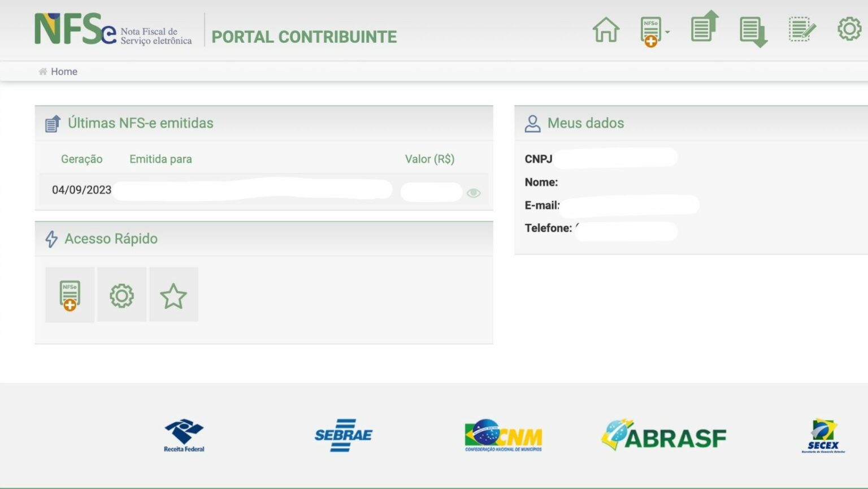Open the ABRASF logo link
Image resolution: width=868 pixels, height=489 pixels.
pyautogui.click(x=663, y=435)
